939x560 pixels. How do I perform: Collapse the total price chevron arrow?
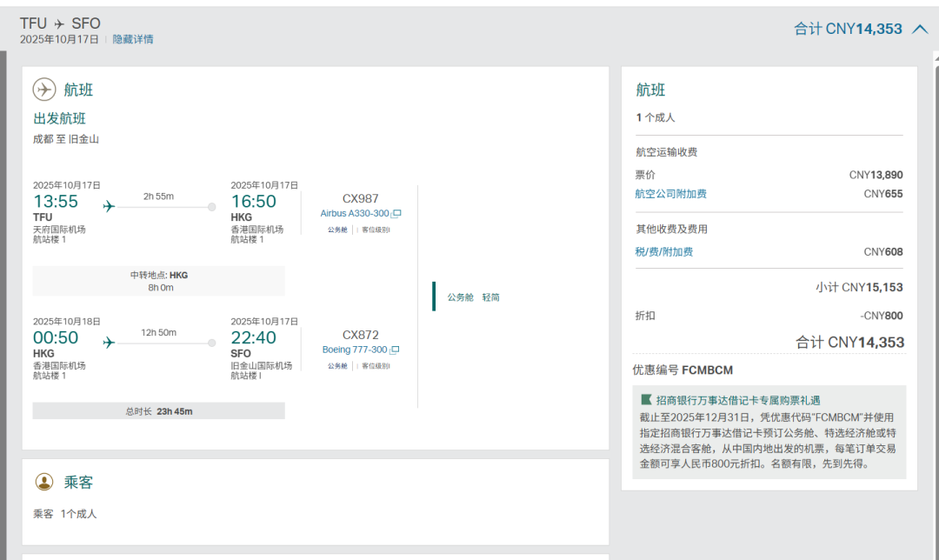pyautogui.click(x=920, y=30)
